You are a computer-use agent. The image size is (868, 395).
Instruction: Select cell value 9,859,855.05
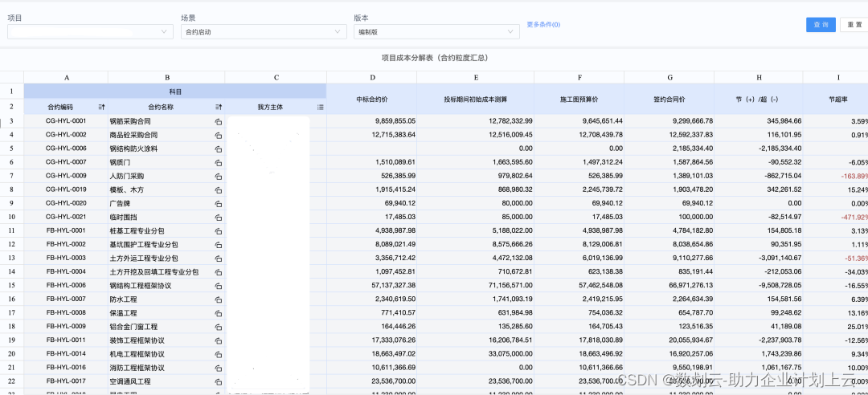pos(372,121)
